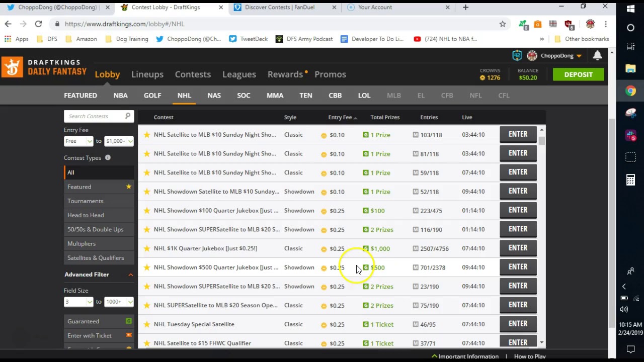Open the Rewards navigation tab
The height and width of the screenshot is (362, 644).
coord(285,74)
